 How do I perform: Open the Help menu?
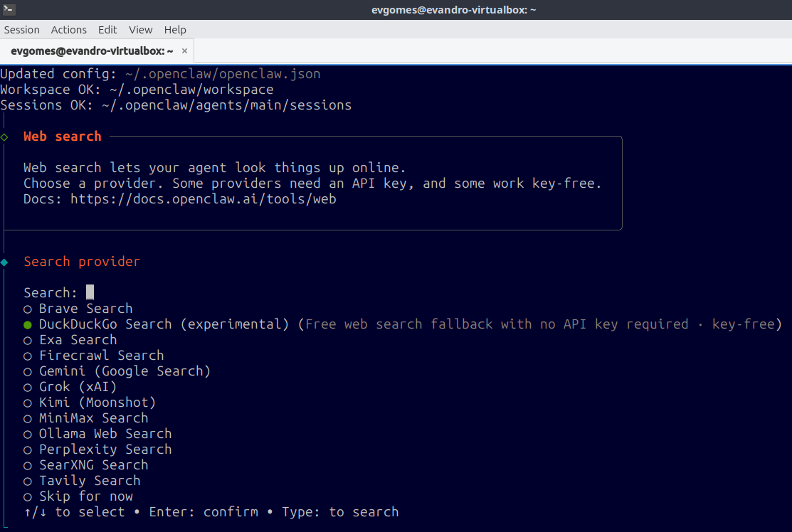175,30
